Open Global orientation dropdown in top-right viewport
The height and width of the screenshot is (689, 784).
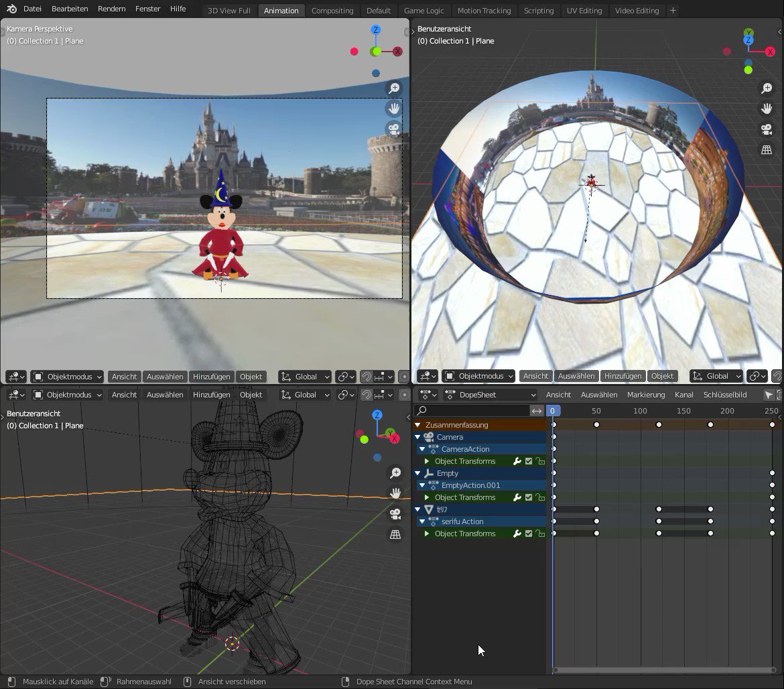click(716, 376)
